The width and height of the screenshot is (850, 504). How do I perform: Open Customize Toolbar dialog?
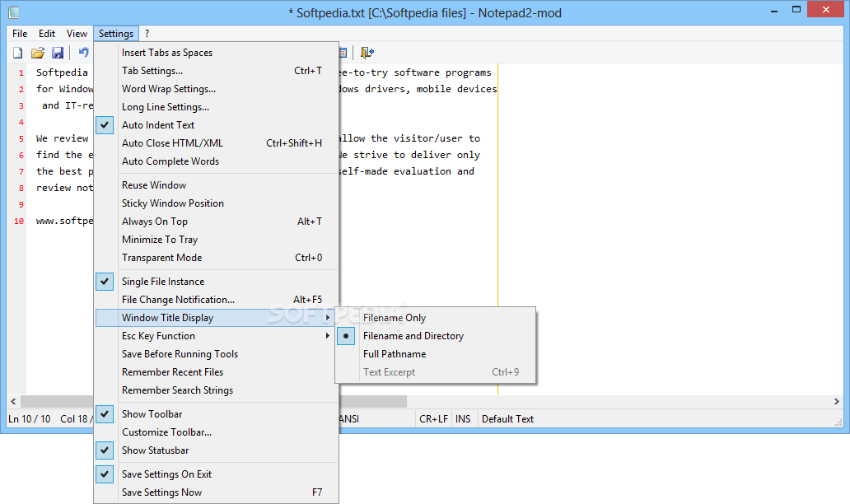pyautogui.click(x=217, y=432)
